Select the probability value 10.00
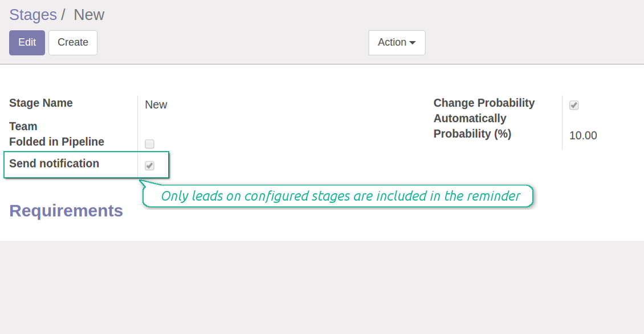The image size is (644, 334). 583,136
